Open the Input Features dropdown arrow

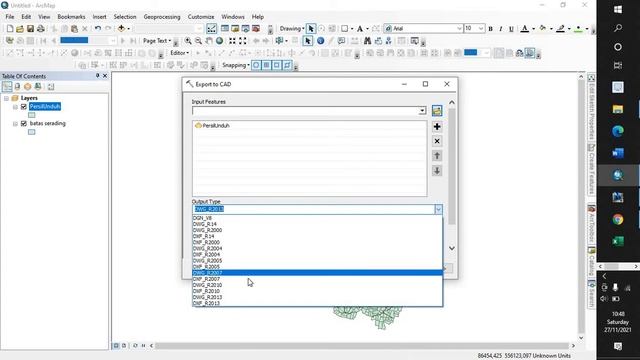pyautogui.click(x=422, y=111)
